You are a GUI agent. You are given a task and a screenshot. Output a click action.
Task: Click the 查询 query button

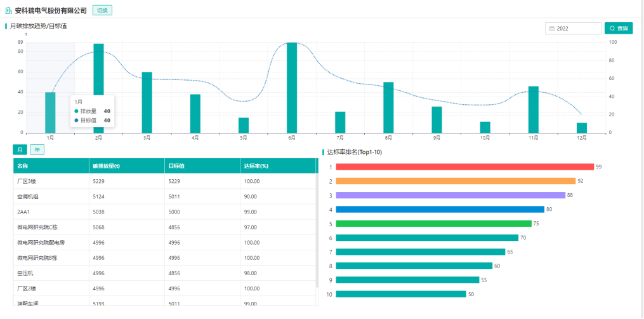619,29
